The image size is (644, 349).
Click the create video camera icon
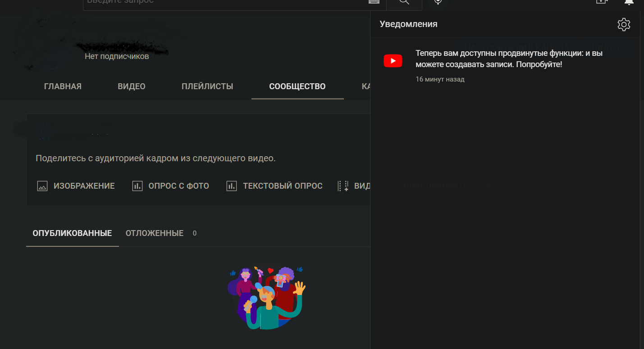pos(602,2)
